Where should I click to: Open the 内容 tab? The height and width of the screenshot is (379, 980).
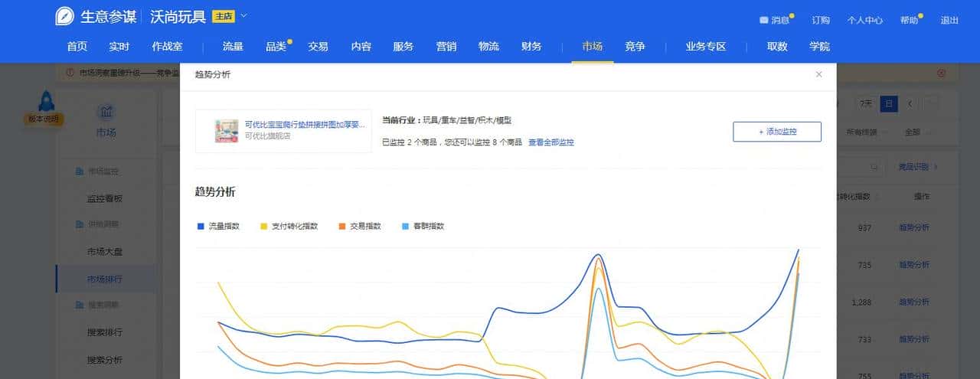361,47
